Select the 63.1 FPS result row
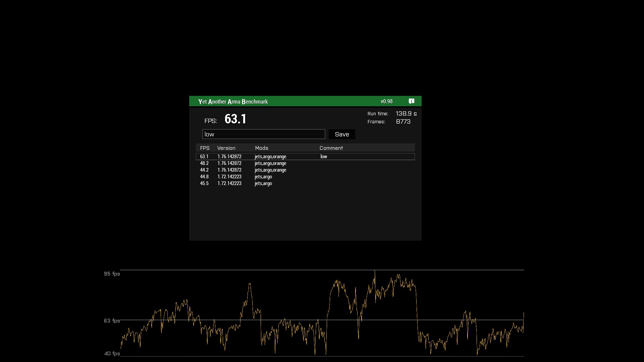This screenshot has width=644, height=362. click(x=305, y=157)
